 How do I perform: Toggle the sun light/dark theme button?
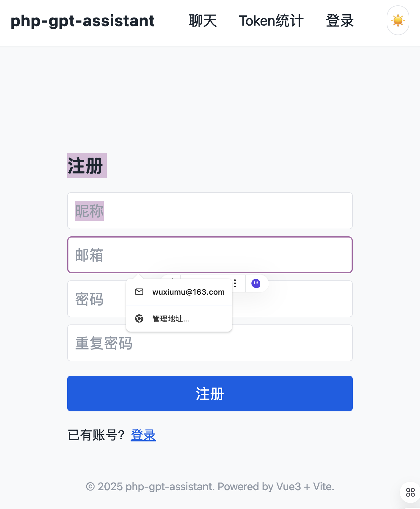click(x=398, y=21)
